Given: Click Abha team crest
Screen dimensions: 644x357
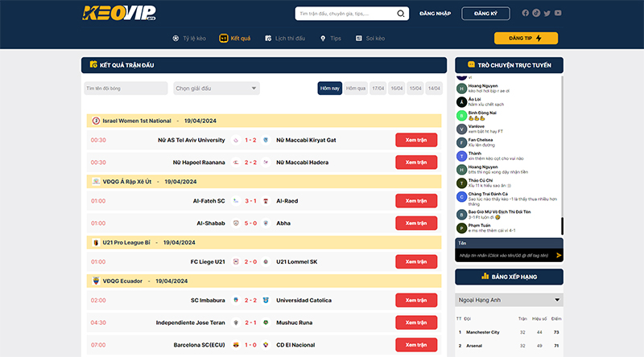Looking at the screenshot, I should [x=266, y=224].
